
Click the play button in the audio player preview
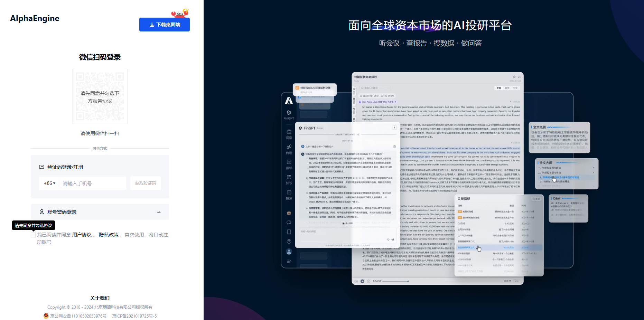pos(362,281)
